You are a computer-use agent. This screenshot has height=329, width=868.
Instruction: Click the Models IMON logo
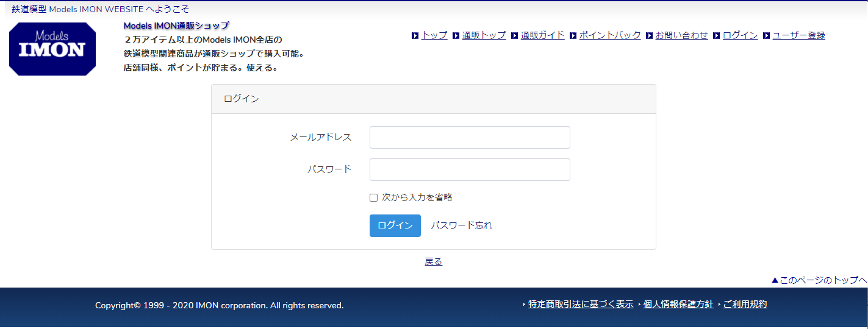tap(52, 49)
